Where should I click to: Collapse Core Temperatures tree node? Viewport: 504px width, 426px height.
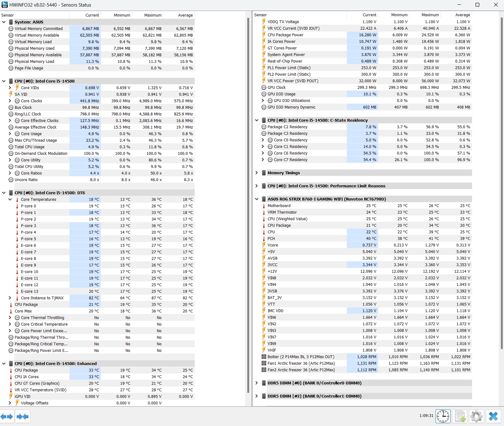point(10,199)
